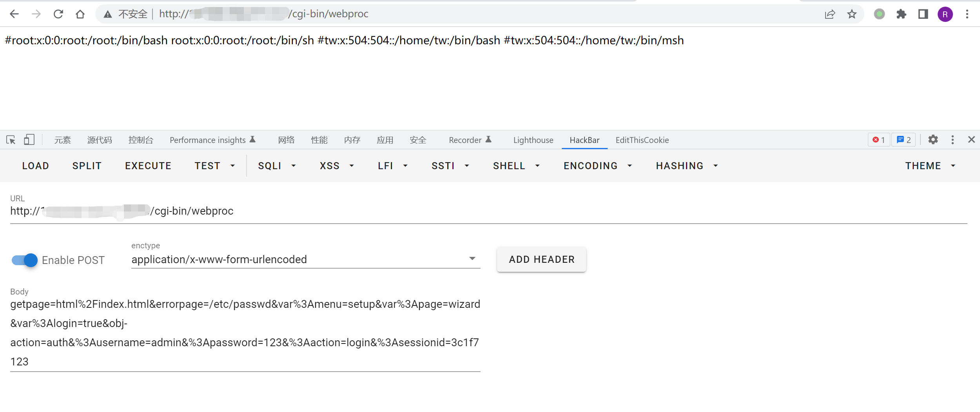The image size is (980, 412).
Task: Toggle the device toolbar icon in DevTools
Action: [x=29, y=140]
